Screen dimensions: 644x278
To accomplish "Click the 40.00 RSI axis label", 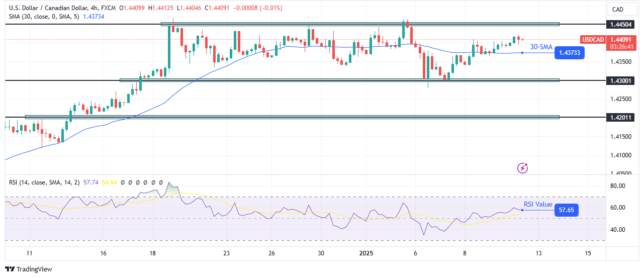I will pyautogui.click(x=617, y=230).
